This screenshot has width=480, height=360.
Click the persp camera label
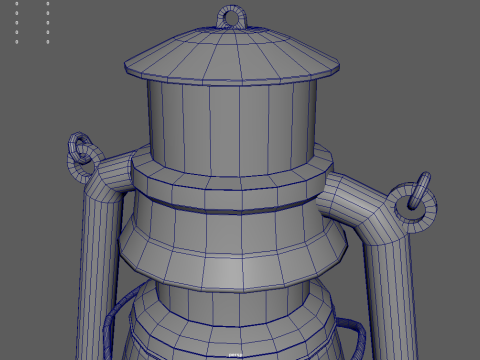pyautogui.click(x=235, y=355)
